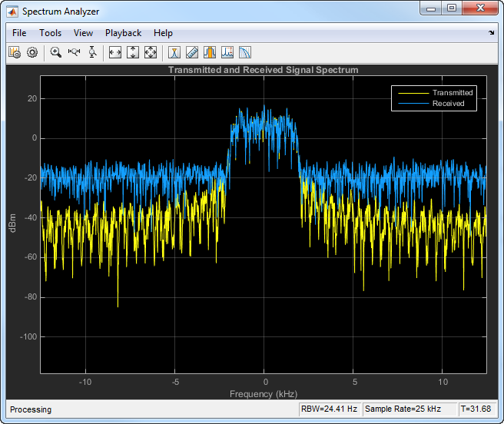Image resolution: width=504 pixels, height=424 pixels.
Task: Click plot title Transmitted and Received Signal Spectrum
Action: click(x=264, y=70)
